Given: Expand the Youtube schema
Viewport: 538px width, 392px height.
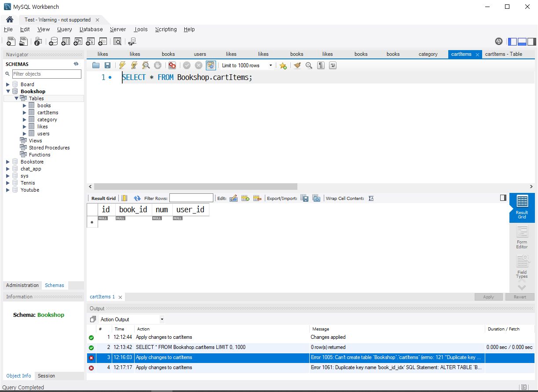Looking at the screenshot, I should click(x=7, y=190).
